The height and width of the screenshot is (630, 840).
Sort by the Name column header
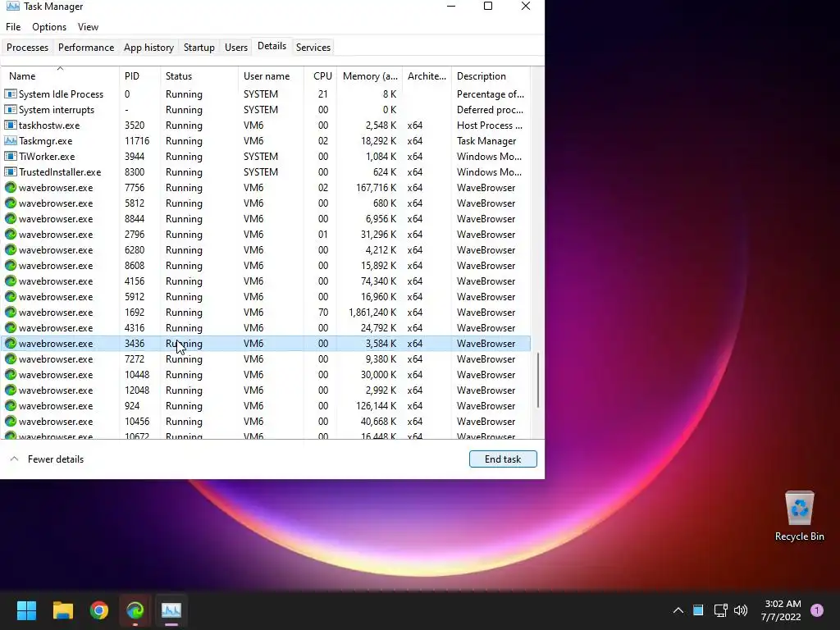(x=60, y=75)
